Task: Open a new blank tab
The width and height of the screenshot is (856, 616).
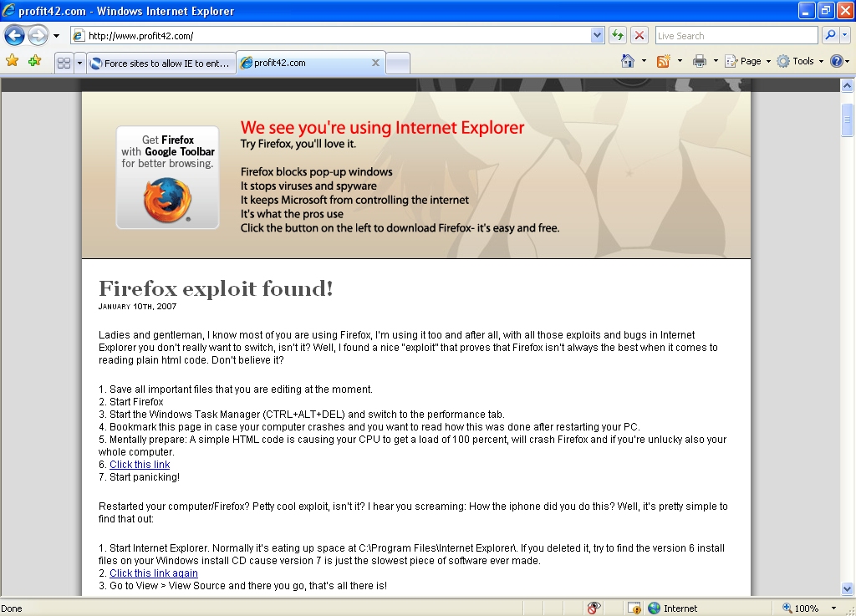Action: [x=398, y=64]
